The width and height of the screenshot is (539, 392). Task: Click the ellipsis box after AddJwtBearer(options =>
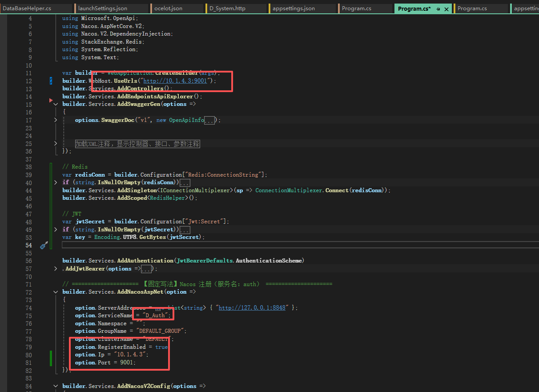(x=147, y=269)
